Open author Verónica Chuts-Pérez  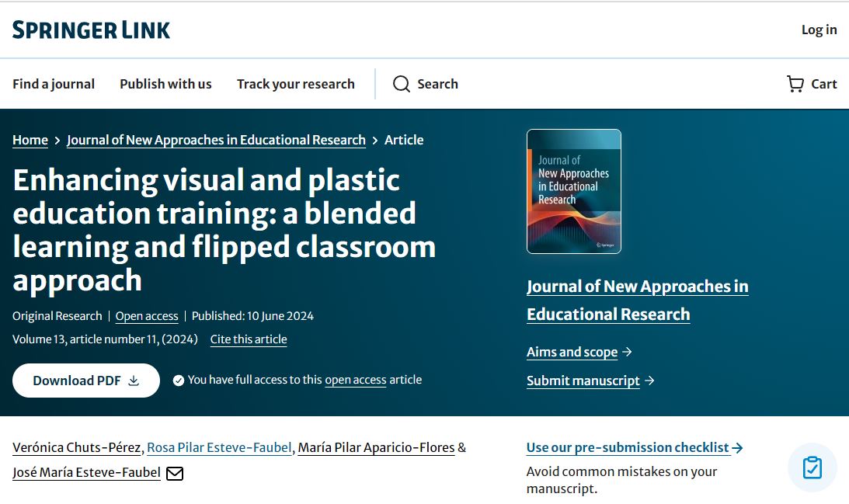coord(77,448)
